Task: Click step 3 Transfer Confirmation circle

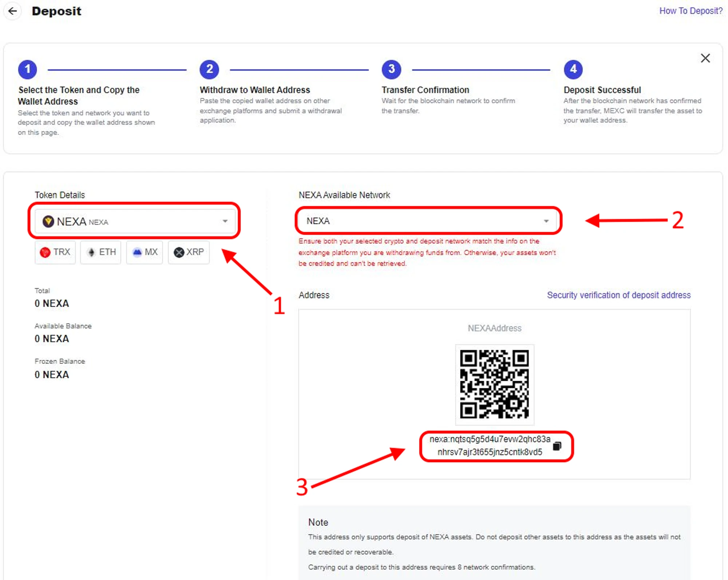Action: (x=391, y=69)
